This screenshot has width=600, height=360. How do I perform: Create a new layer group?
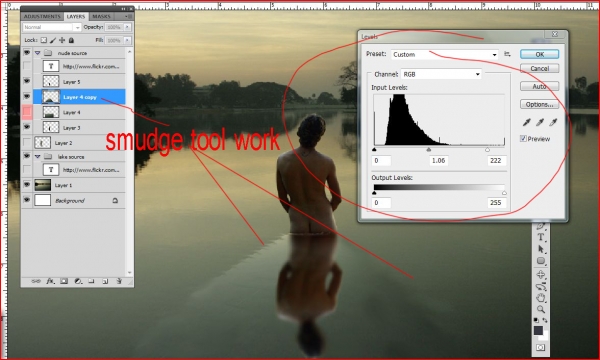[91, 281]
